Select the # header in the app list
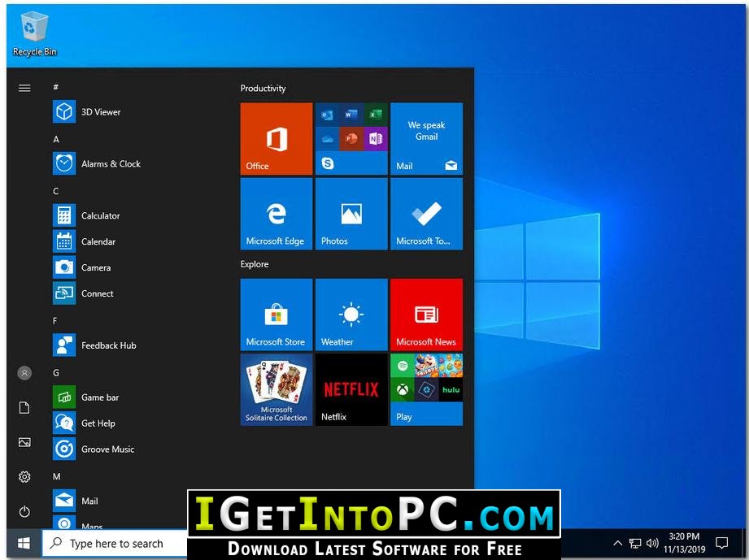Screen dimensions: 749x560 [56, 87]
